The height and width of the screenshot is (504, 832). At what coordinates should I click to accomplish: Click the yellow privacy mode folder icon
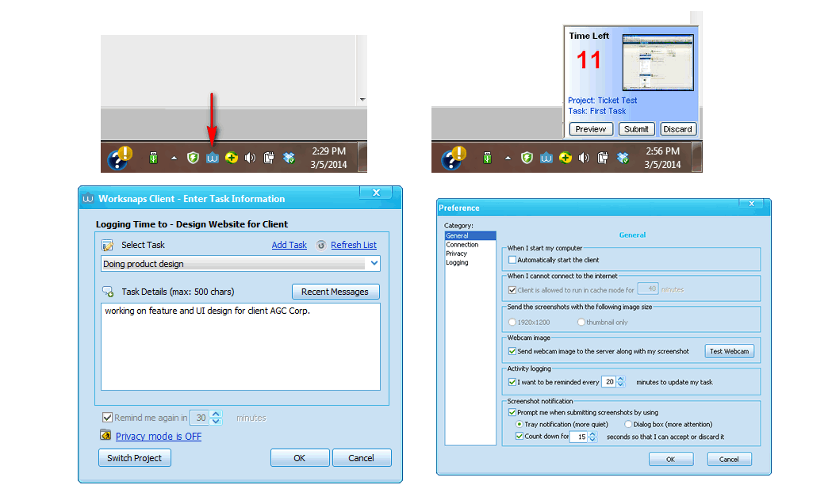(105, 435)
